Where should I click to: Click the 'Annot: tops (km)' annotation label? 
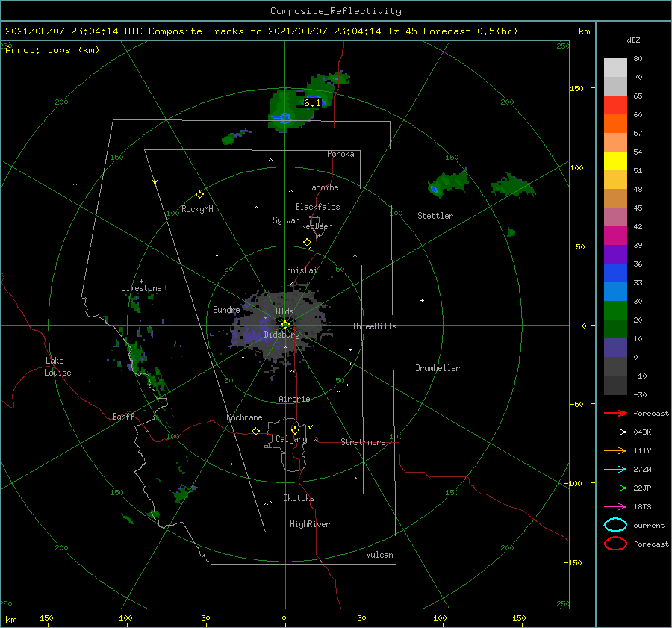point(52,50)
